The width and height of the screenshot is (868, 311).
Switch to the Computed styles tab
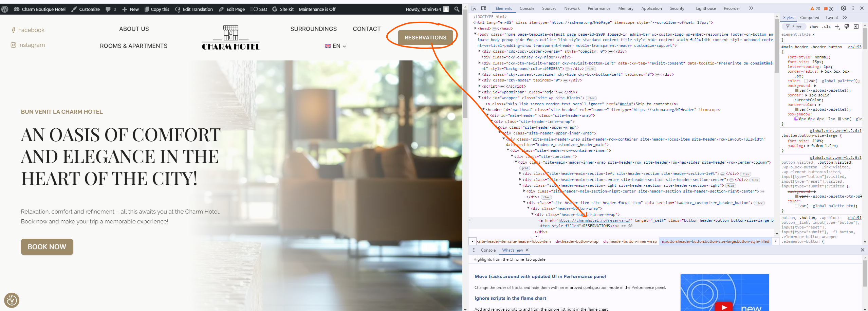(810, 18)
